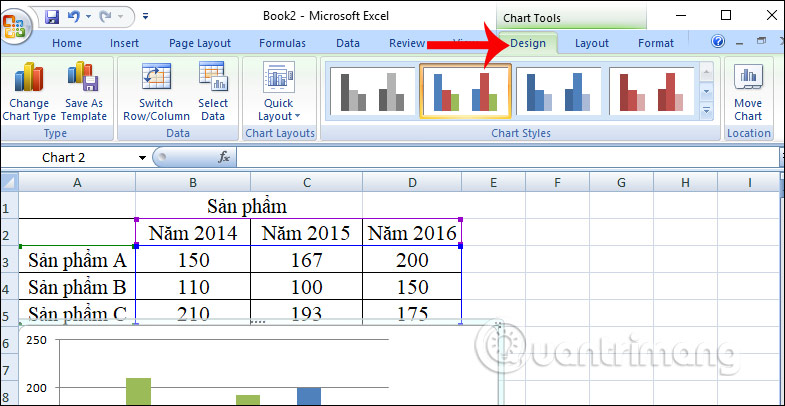Select row 4 header

coord(9,286)
